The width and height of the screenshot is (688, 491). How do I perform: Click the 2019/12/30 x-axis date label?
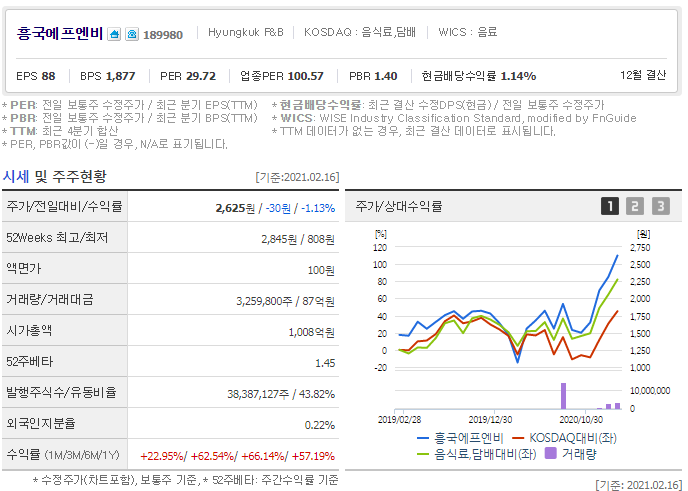click(x=490, y=419)
